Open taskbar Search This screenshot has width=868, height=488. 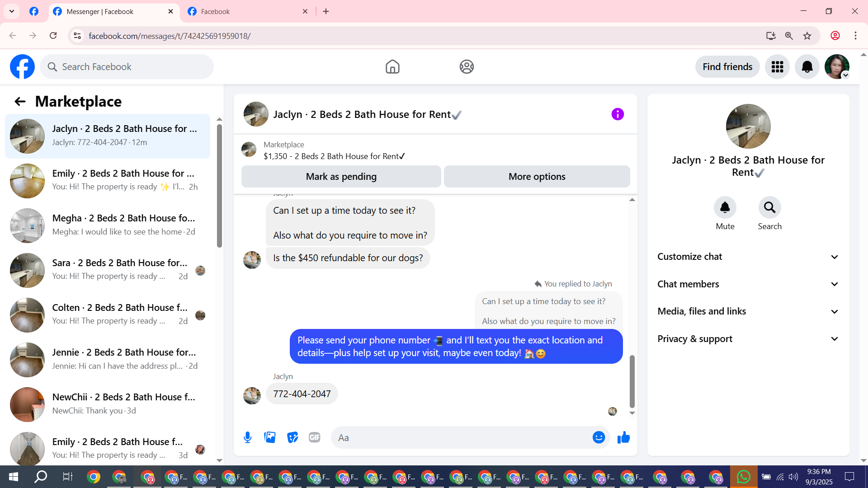point(41,477)
